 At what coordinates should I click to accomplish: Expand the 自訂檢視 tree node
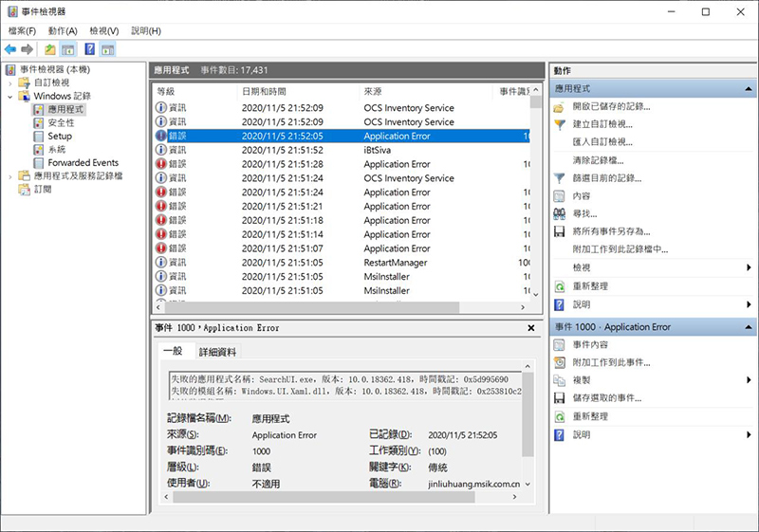(10, 83)
